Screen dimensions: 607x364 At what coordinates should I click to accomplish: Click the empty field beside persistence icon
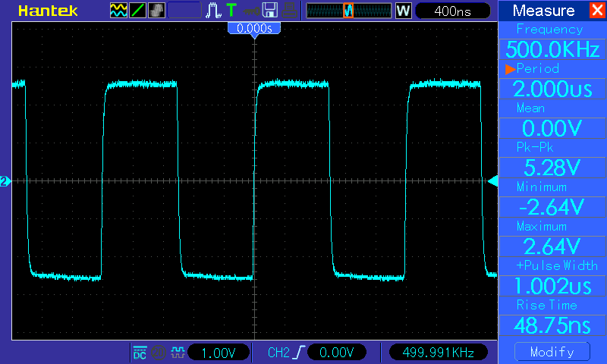184,11
